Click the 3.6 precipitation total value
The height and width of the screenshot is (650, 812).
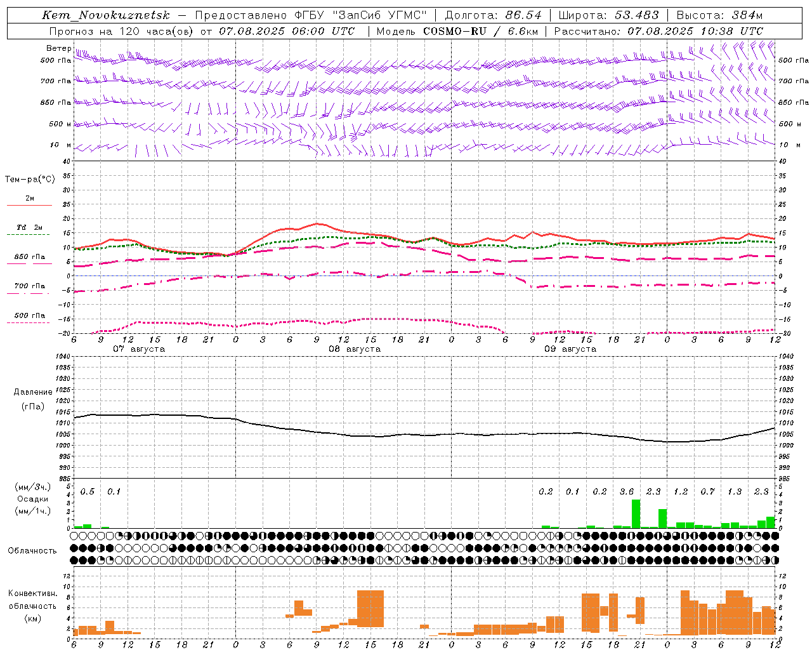point(627,492)
